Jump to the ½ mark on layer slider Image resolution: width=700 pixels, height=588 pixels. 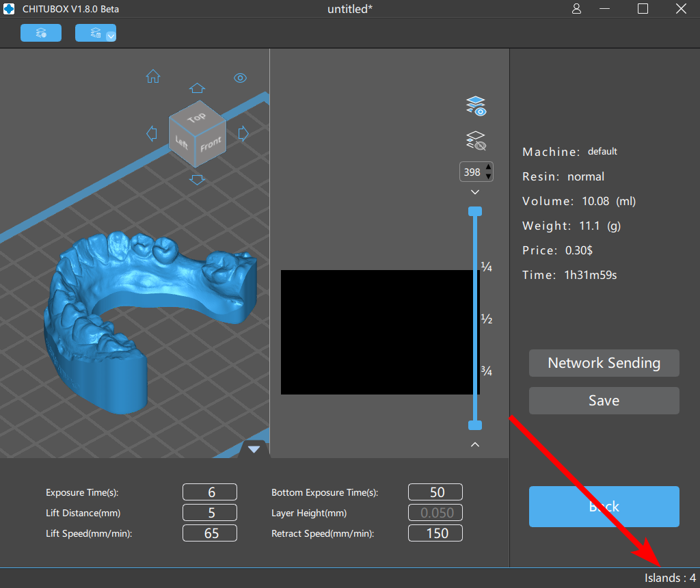(x=487, y=319)
